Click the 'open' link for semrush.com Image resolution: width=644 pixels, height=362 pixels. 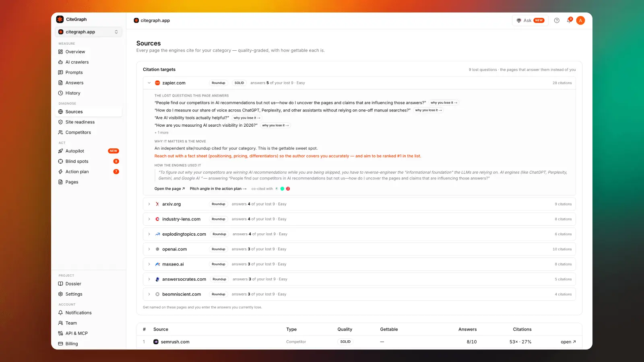coord(568,342)
